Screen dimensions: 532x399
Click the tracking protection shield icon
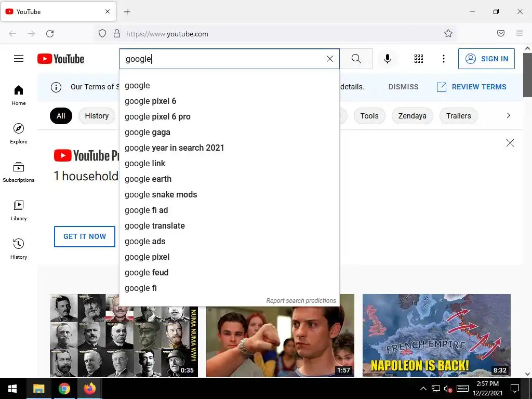click(x=102, y=34)
